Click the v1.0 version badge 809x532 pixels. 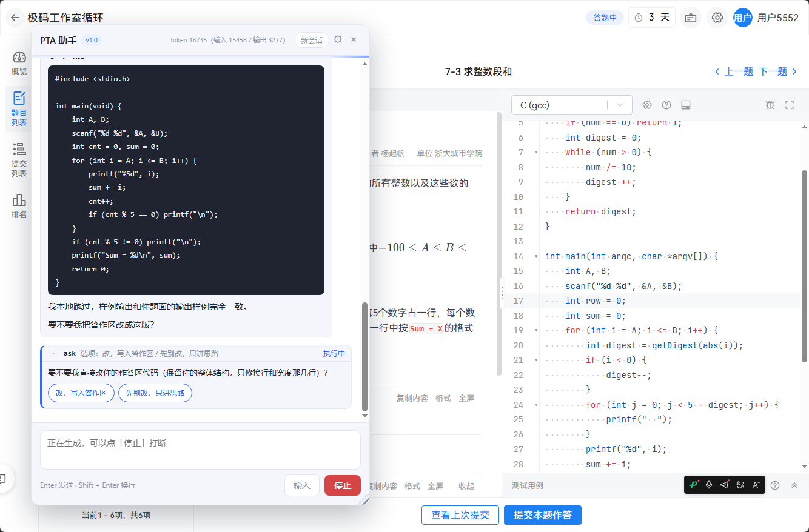click(x=92, y=40)
